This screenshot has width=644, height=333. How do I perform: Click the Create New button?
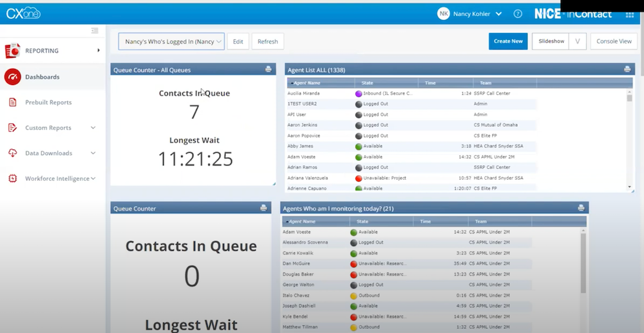[x=508, y=41]
